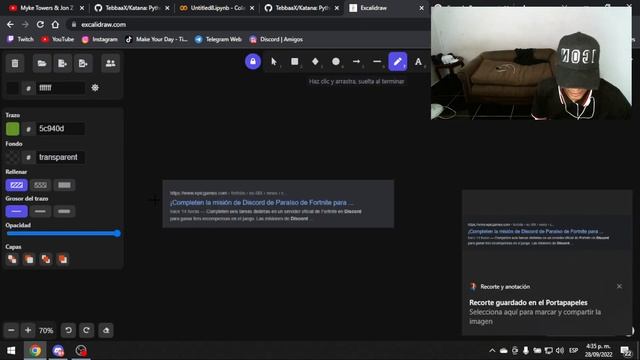This screenshot has width=640, height=360.
Task: Send backward layer icon
Action: click(29, 259)
